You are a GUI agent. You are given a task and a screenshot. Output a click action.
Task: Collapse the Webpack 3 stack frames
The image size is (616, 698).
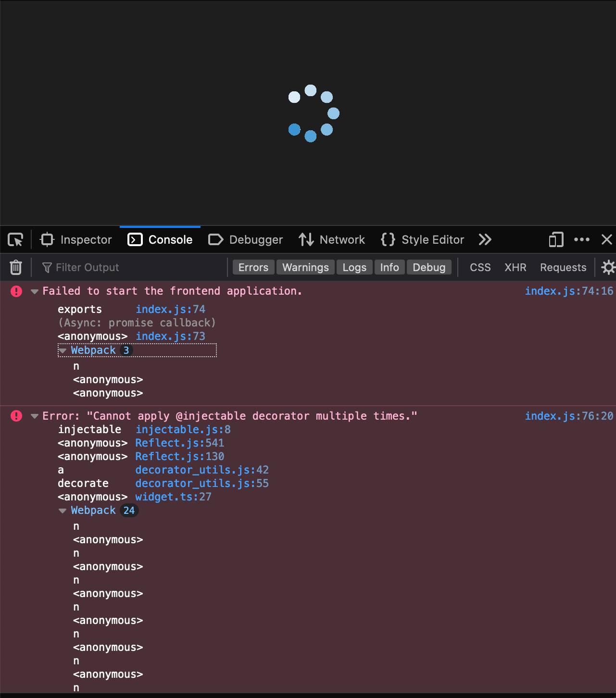tap(63, 350)
